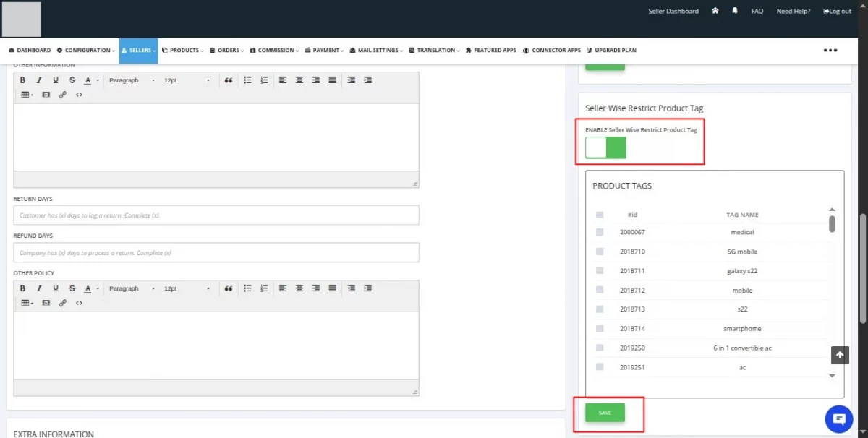Decrease indent in Other Policy editor
The width and height of the screenshot is (868, 438).
coord(352,288)
